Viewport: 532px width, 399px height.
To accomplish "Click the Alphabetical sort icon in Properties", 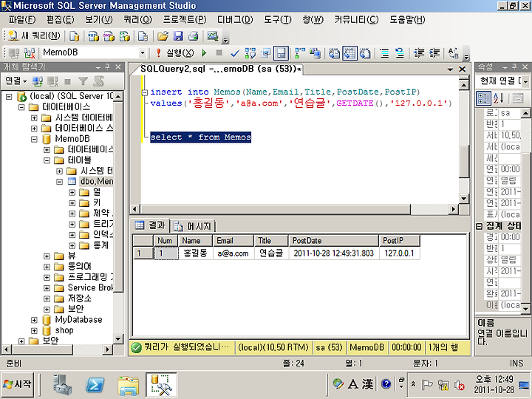I will tap(499, 98).
